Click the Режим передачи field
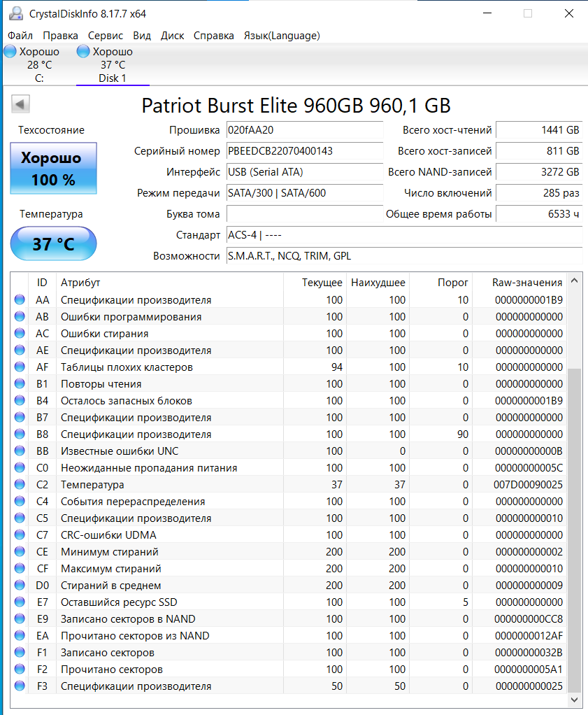The image size is (588, 715). [304, 193]
